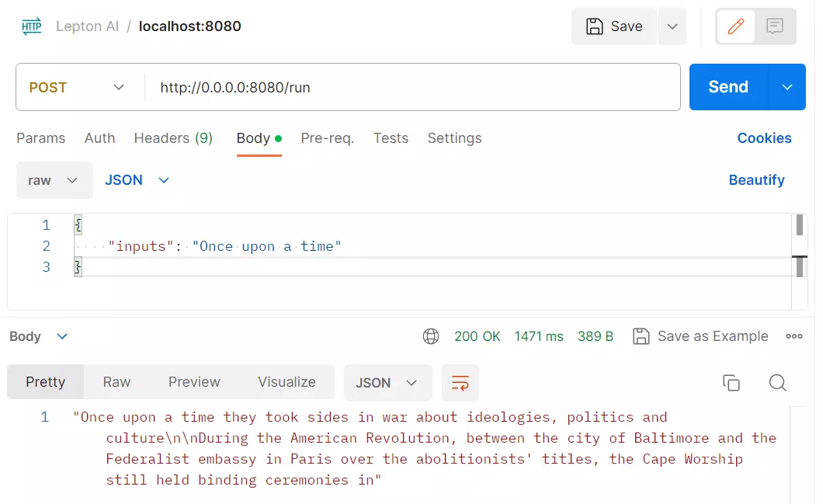Open search in response magnifier icon
This screenshot has width=823, height=504.
777,383
